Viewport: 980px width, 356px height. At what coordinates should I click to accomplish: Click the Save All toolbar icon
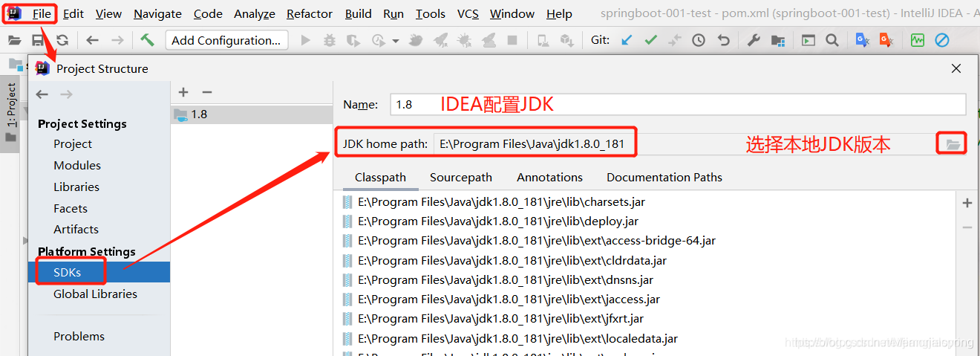pos(37,40)
